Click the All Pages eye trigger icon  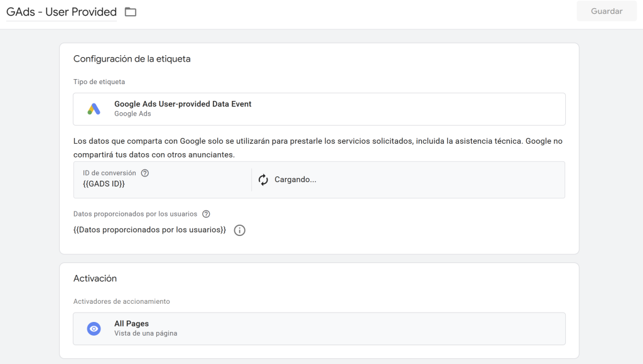click(x=94, y=328)
